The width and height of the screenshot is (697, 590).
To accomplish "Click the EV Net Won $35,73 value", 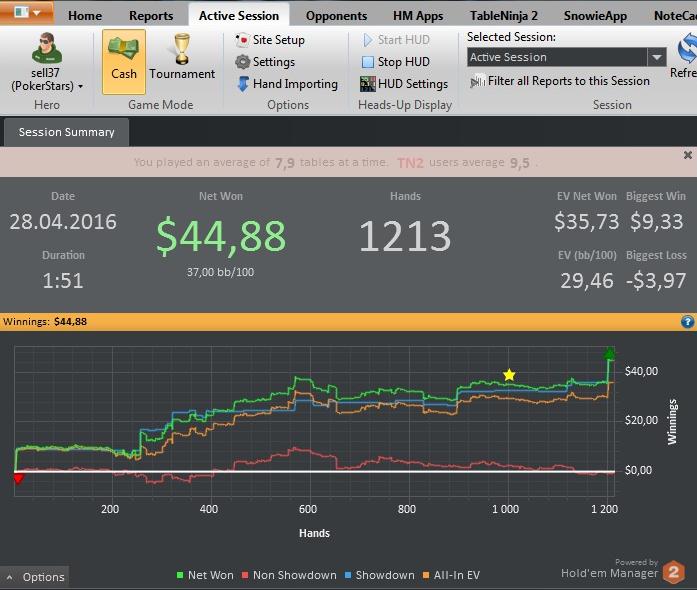I will pos(586,221).
